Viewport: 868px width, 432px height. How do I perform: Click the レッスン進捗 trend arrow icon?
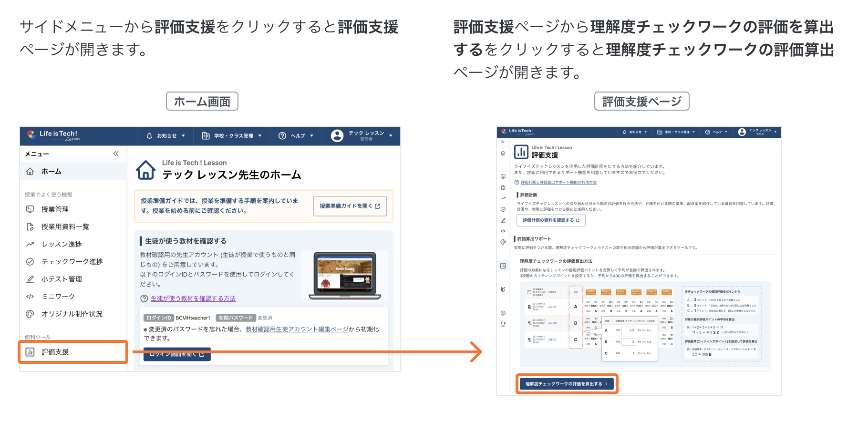coord(30,244)
